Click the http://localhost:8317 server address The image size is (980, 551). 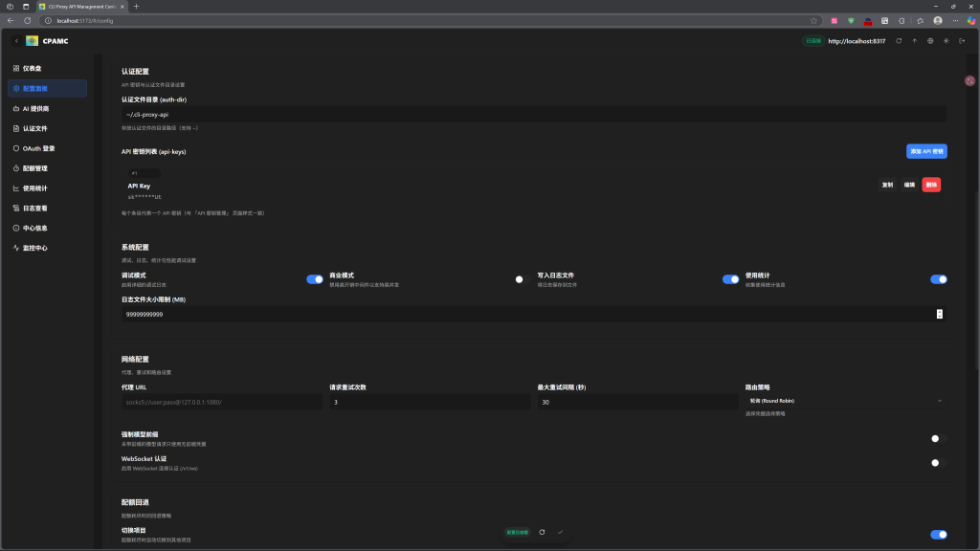point(857,41)
